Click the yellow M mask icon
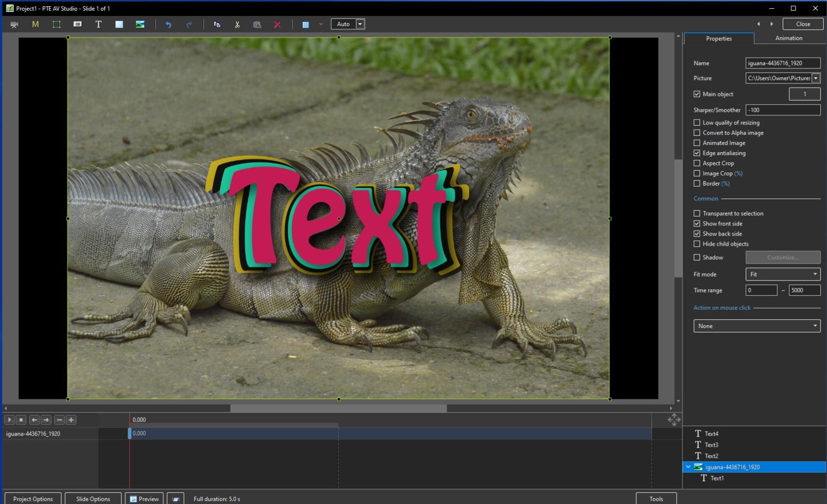Image resolution: width=827 pixels, height=504 pixels. (x=35, y=24)
